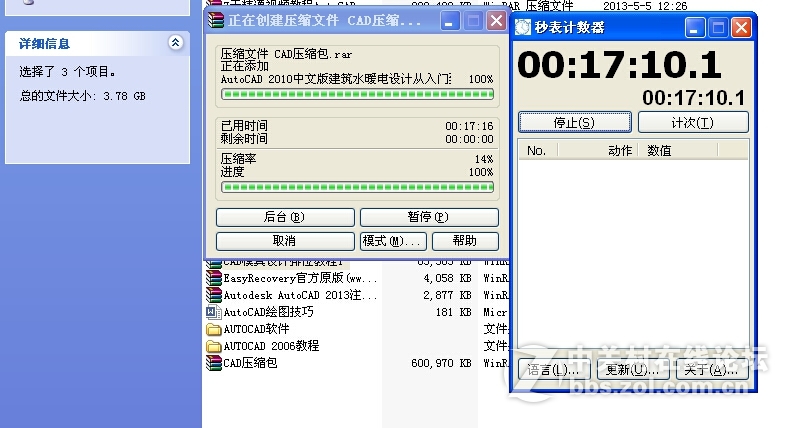Open 模式(M)... mode settings
The image size is (793, 428).
(x=393, y=241)
